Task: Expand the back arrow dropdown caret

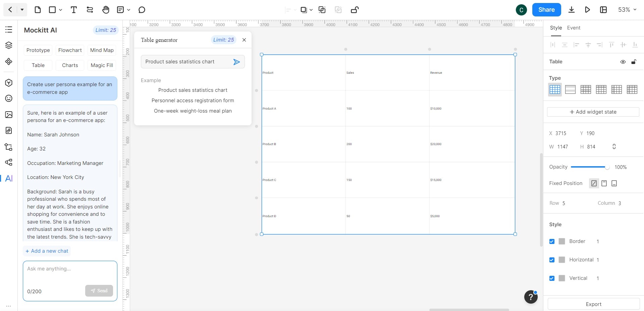Action: click(22, 10)
